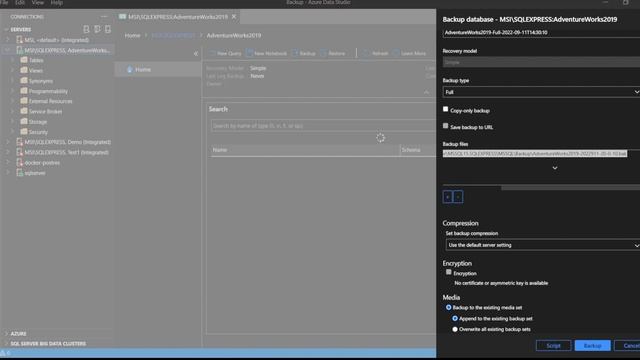Open the Help menu

(x=56, y=3)
